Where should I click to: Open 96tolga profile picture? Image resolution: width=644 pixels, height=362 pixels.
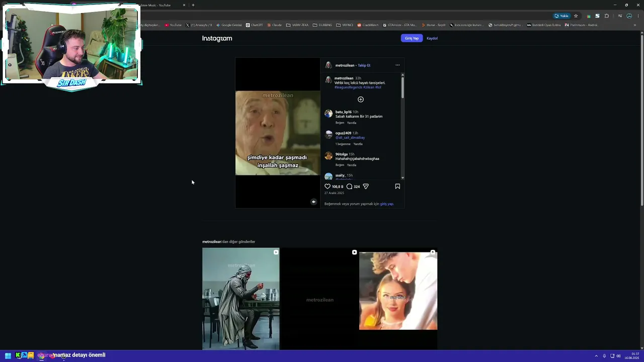[x=329, y=156]
